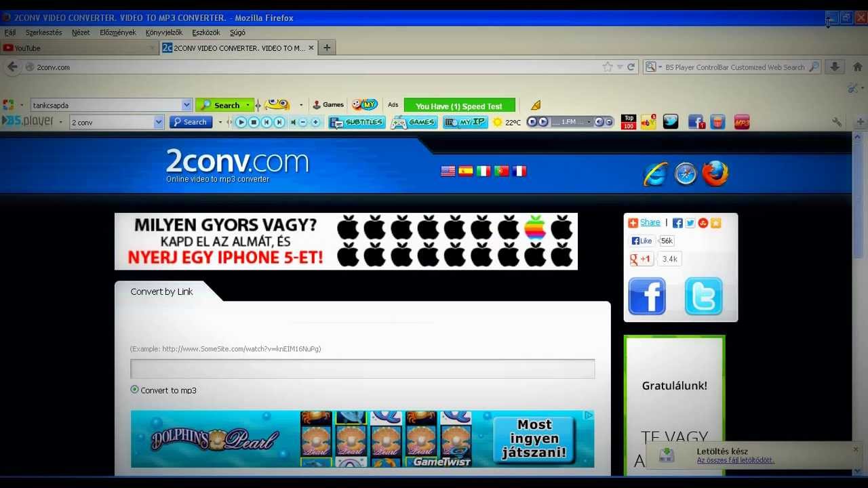
Task: Open the Könyvjelzők menu
Action: coord(164,33)
